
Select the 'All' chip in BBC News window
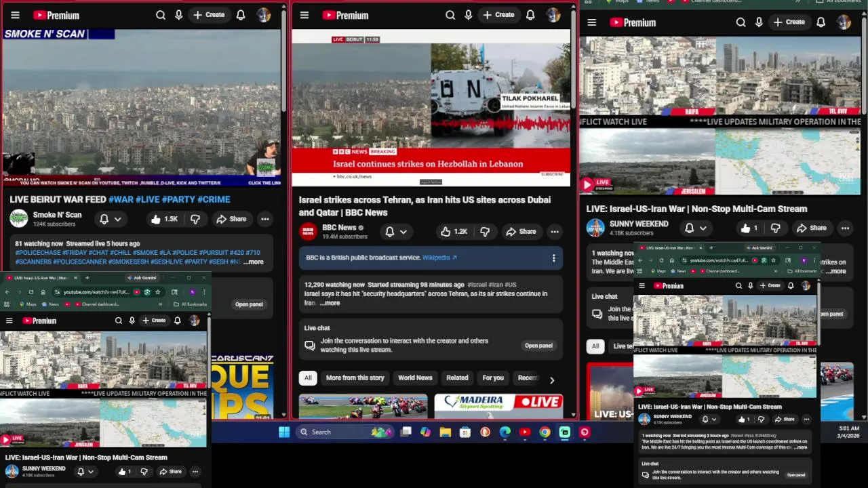[308, 378]
